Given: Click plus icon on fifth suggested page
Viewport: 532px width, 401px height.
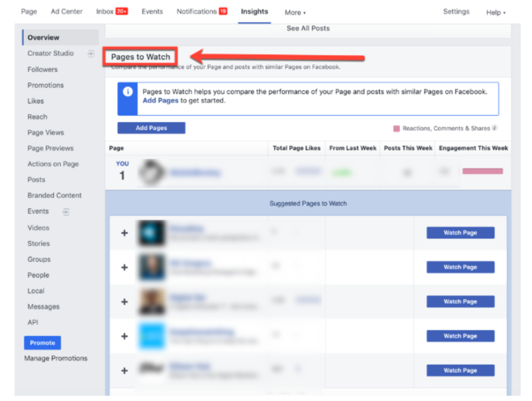Looking at the screenshot, I should (124, 371).
